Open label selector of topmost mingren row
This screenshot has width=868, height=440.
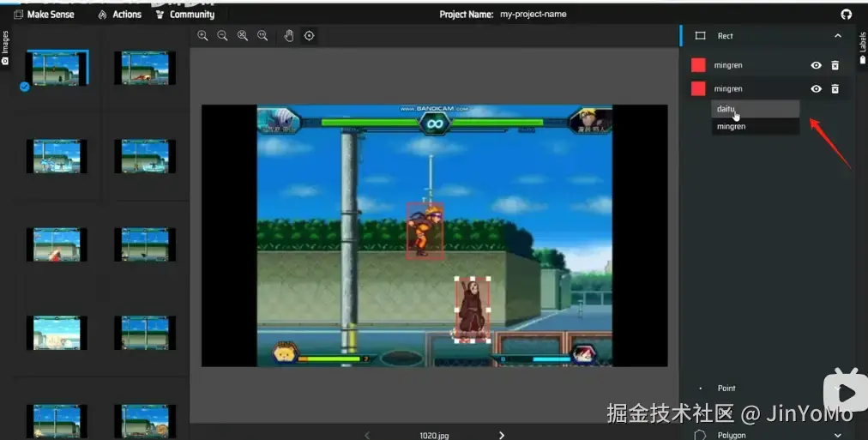click(728, 65)
